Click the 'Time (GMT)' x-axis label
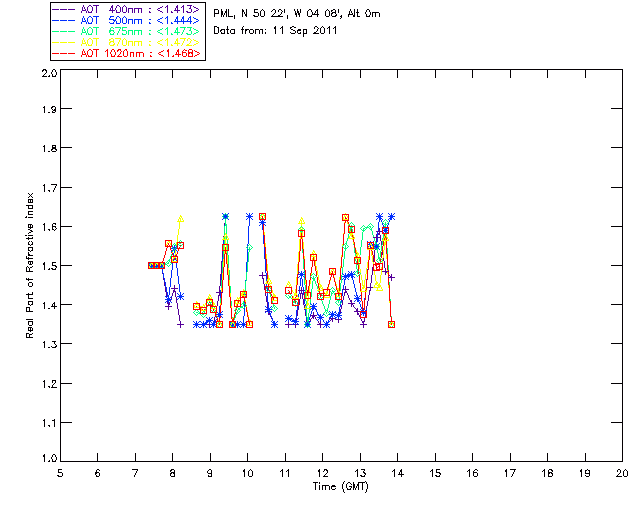This screenshot has width=640, height=512. click(x=340, y=487)
